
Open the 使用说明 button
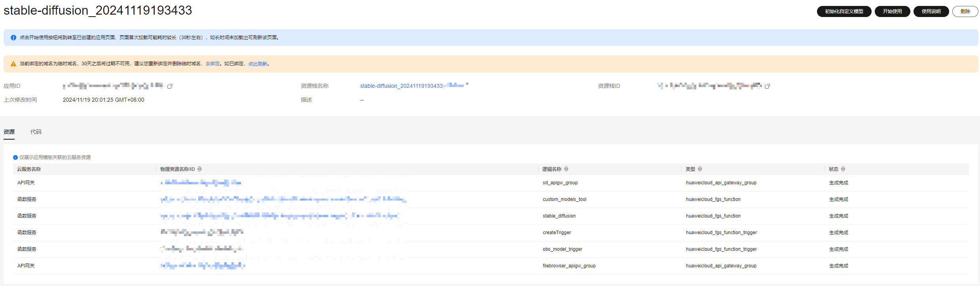click(931, 11)
